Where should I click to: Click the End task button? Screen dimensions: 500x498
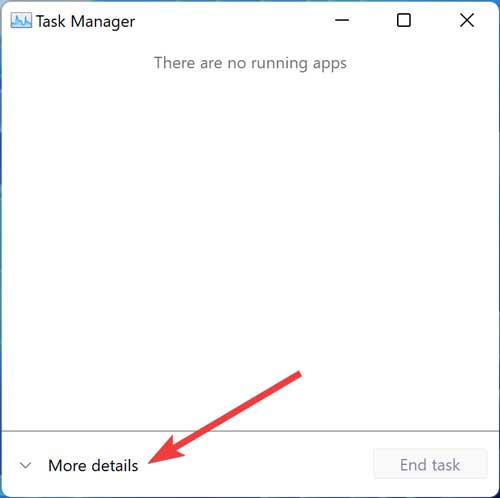[430, 464]
